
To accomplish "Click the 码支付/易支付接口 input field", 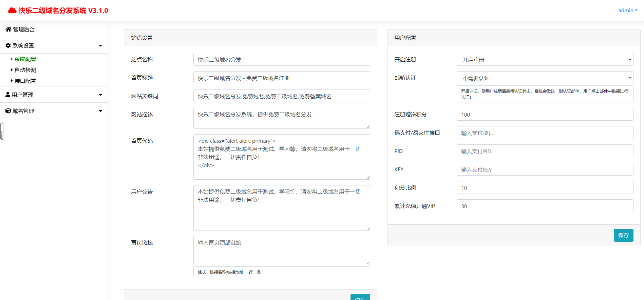I will point(545,133).
